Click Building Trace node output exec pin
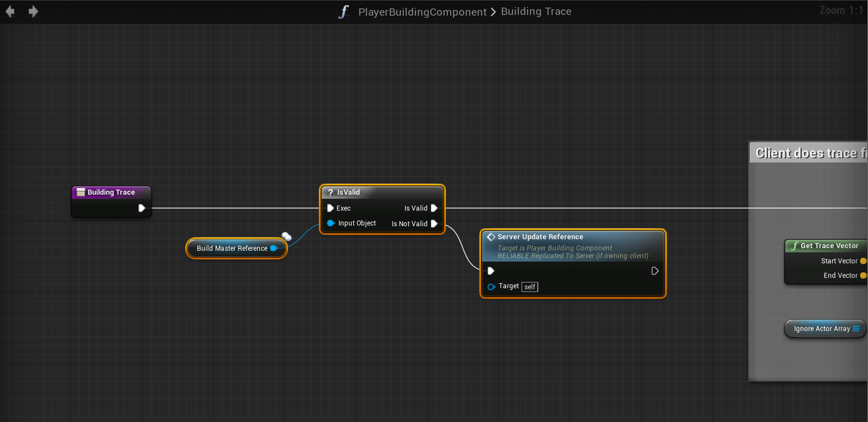Viewport: 868px width, 422px height. point(142,208)
